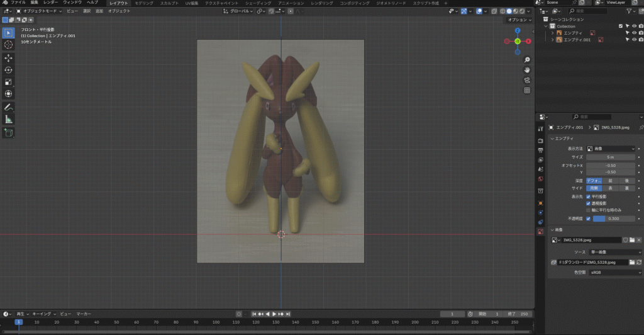Switch to スカルプト workspace tab
This screenshot has height=335, width=644.
(170, 3)
